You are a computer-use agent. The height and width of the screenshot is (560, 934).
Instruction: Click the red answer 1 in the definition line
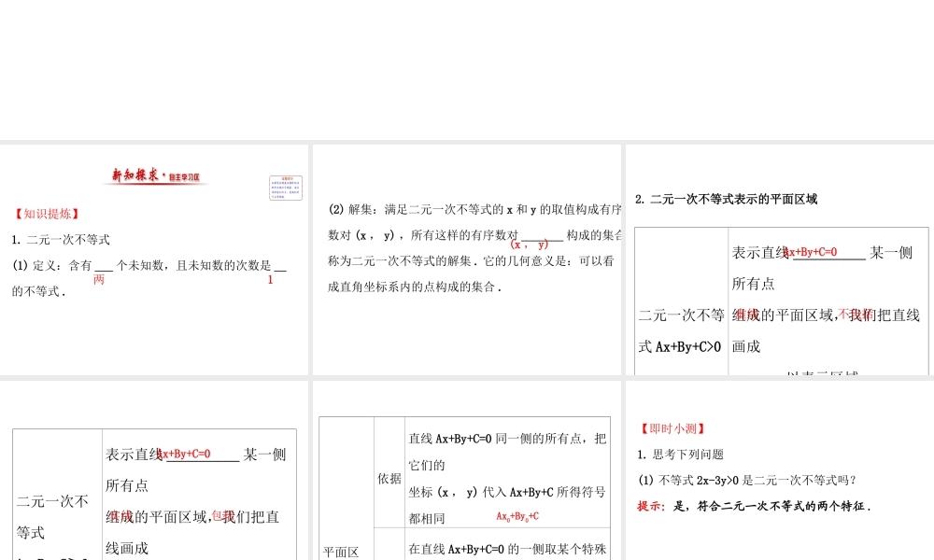(x=270, y=278)
